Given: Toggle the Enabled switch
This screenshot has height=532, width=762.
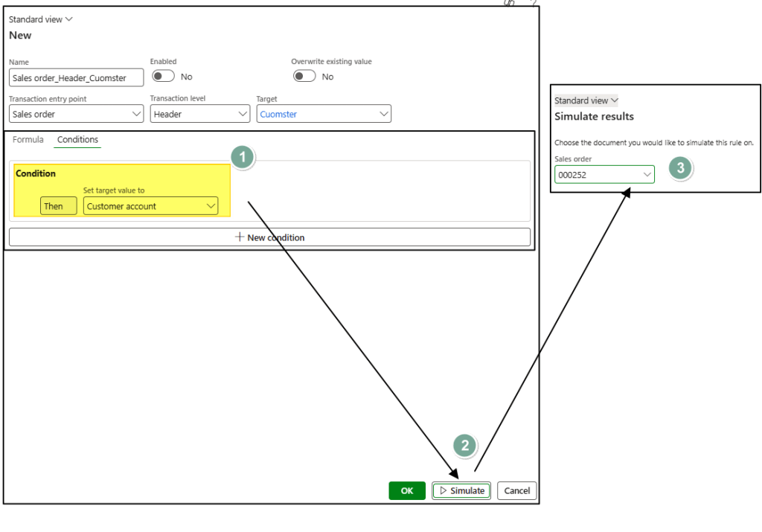Looking at the screenshot, I should (x=163, y=76).
